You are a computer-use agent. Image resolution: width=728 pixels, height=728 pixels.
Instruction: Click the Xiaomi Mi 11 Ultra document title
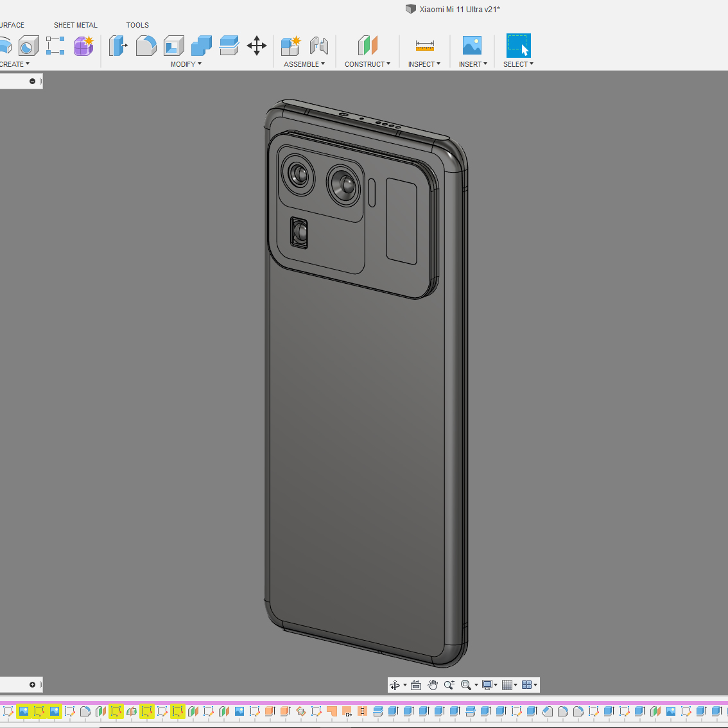coord(459,10)
